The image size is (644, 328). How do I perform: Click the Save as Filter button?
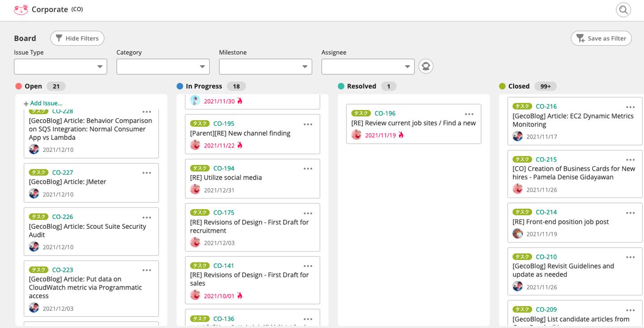(601, 38)
